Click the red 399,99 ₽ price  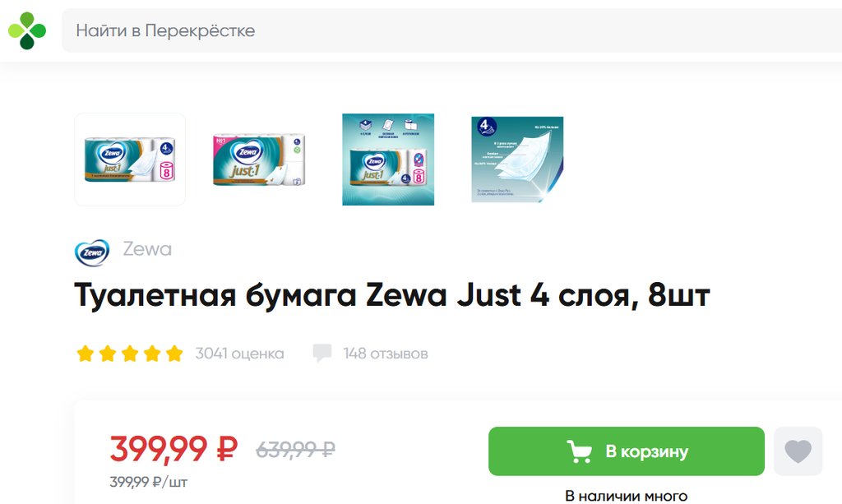(x=174, y=449)
